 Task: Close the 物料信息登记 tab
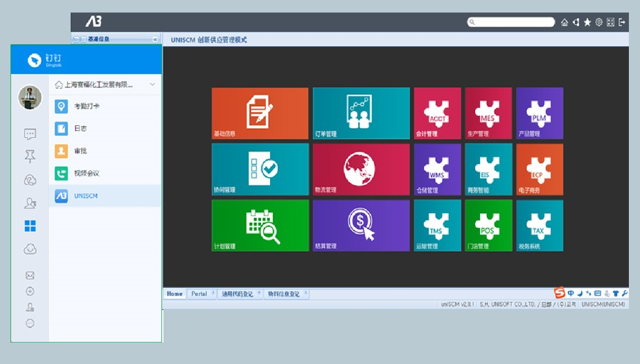pyautogui.click(x=305, y=292)
